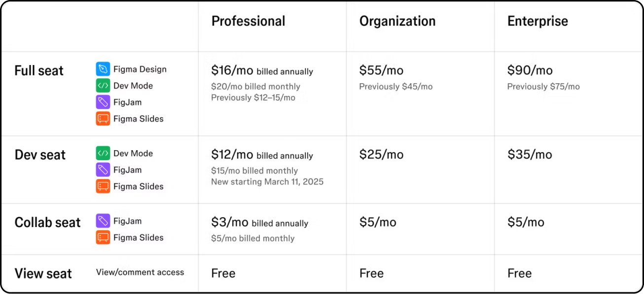Click the View seat row label

click(x=43, y=274)
